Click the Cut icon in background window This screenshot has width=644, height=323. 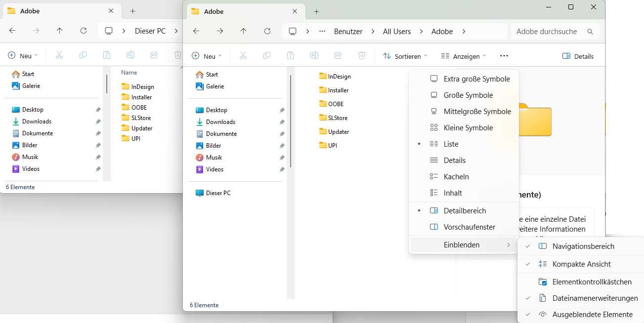coord(59,55)
